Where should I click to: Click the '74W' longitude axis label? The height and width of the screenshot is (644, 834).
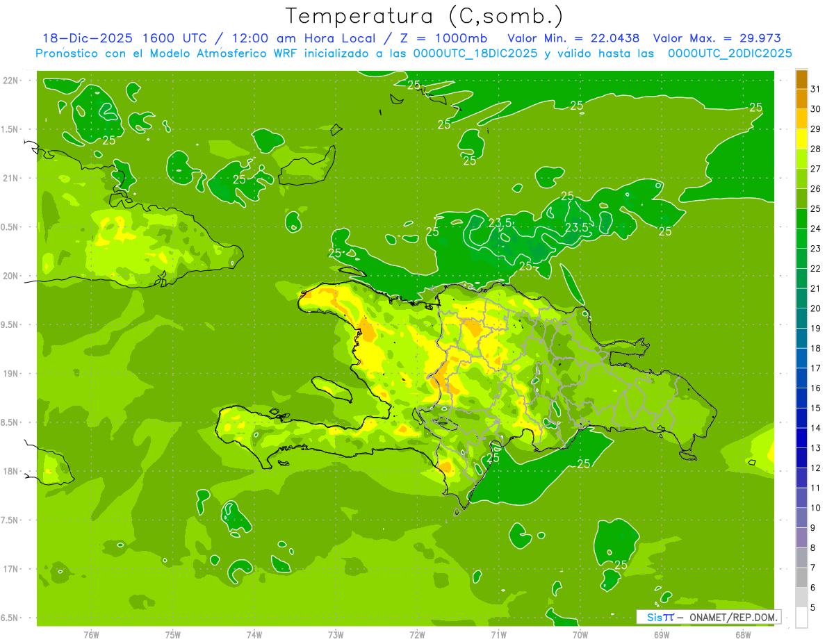254,634
